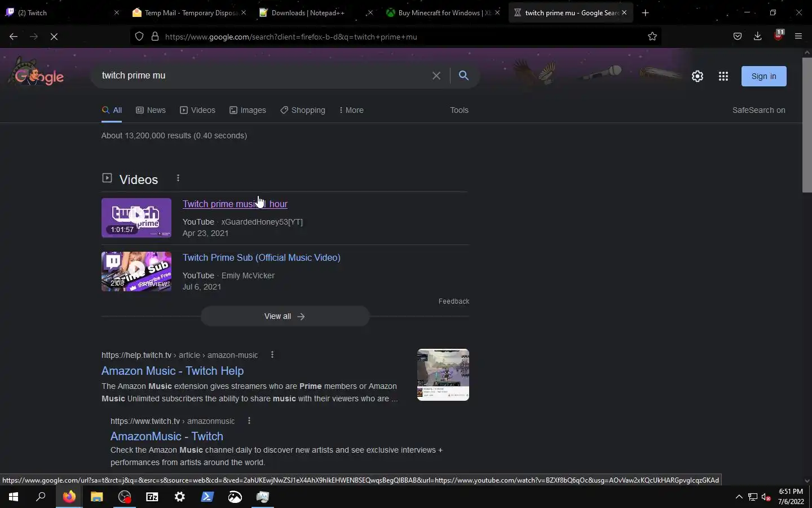Click the muted volume tray icon
The image size is (812, 508).
(766, 497)
